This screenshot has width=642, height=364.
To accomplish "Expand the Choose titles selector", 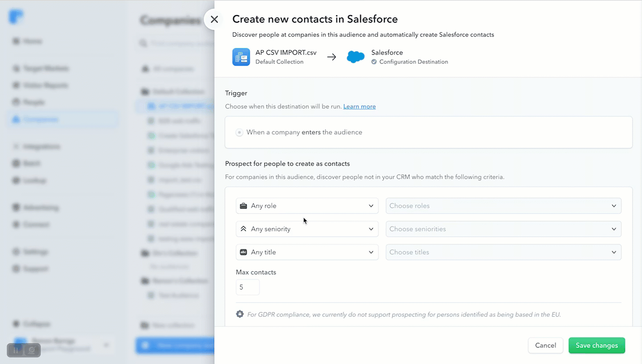I will click(x=504, y=252).
